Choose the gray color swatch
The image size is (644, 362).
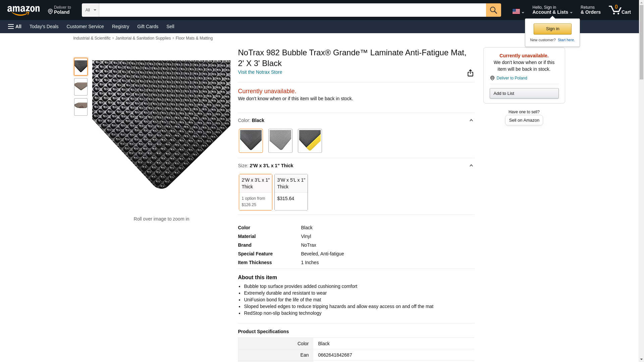pyautogui.click(x=280, y=141)
